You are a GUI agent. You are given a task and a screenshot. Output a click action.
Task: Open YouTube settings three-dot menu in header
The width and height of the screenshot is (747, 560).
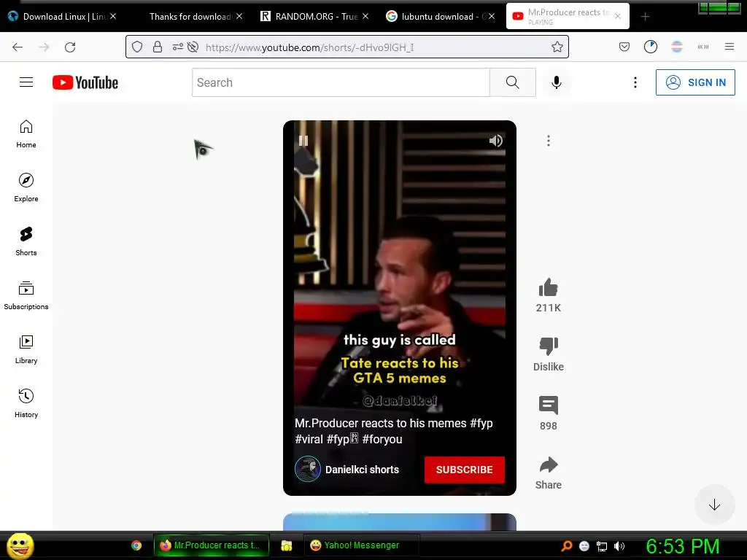tap(635, 82)
